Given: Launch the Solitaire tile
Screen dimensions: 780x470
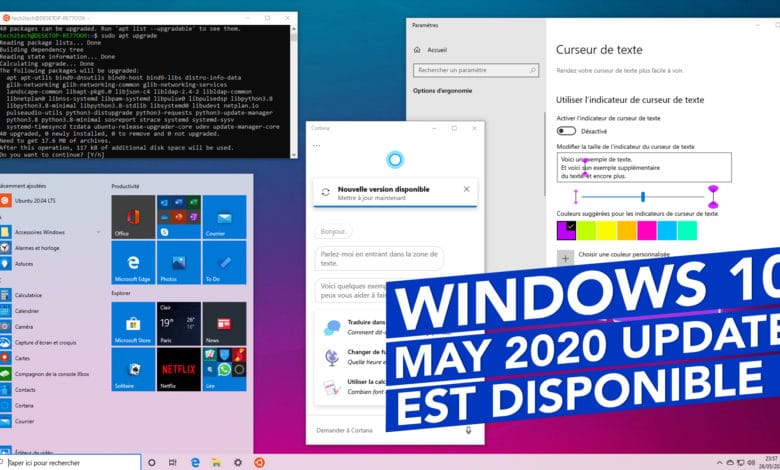Looking at the screenshot, I should click(x=133, y=369).
